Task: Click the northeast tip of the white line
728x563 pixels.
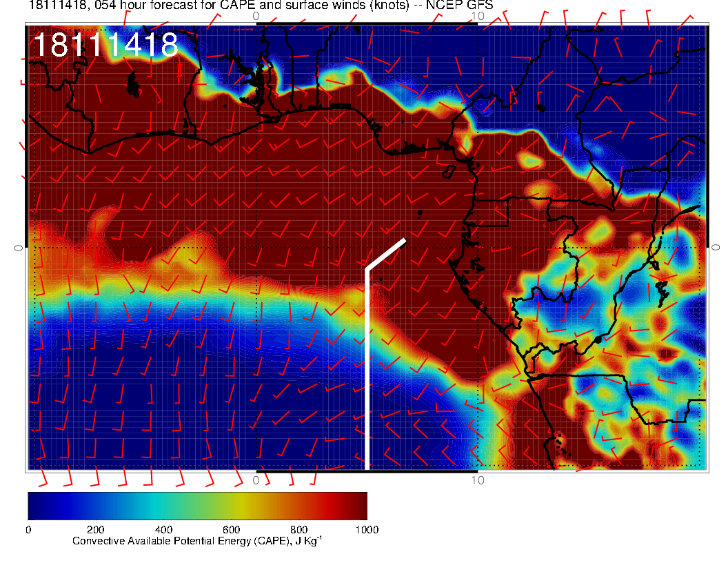Action: coord(404,240)
